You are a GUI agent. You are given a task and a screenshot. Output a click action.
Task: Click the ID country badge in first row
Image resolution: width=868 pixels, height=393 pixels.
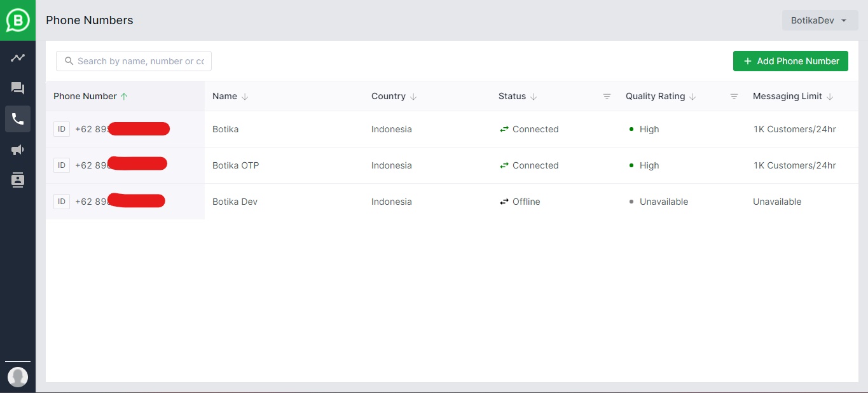click(x=62, y=129)
